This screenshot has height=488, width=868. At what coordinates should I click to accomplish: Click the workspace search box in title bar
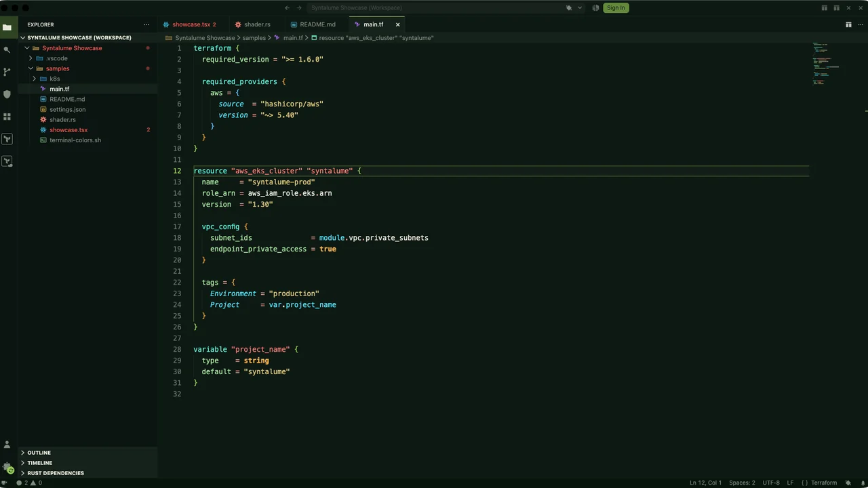pyautogui.click(x=436, y=7)
